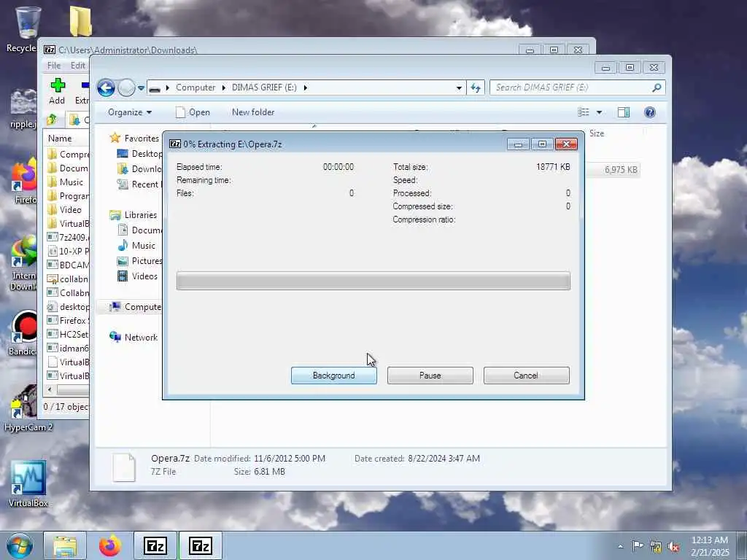Click New folder in Explorer toolbar
The image size is (747, 560).
[x=253, y=112]
